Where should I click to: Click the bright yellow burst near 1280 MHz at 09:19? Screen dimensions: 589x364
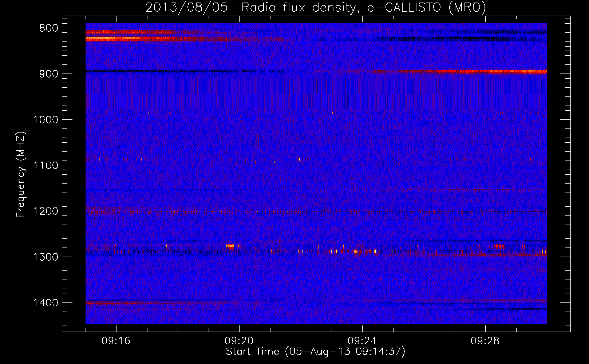click(230, 246)
